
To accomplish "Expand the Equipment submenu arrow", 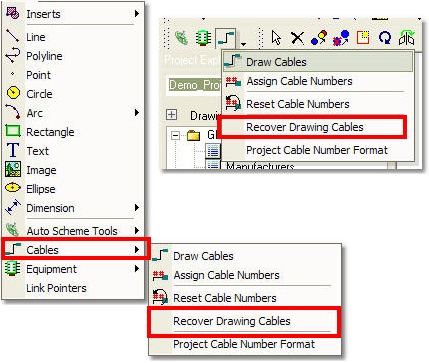I will point(137,268).
